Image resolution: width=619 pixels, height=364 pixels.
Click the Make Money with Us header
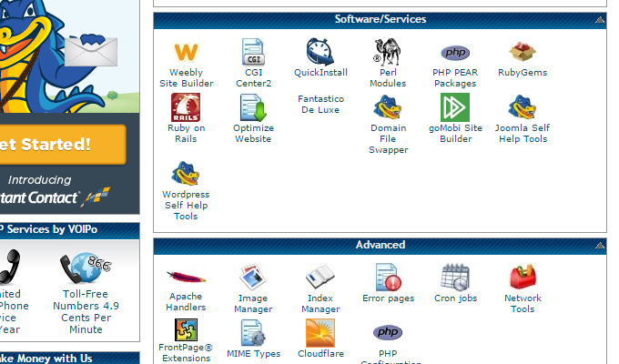(x=69, y=358)
